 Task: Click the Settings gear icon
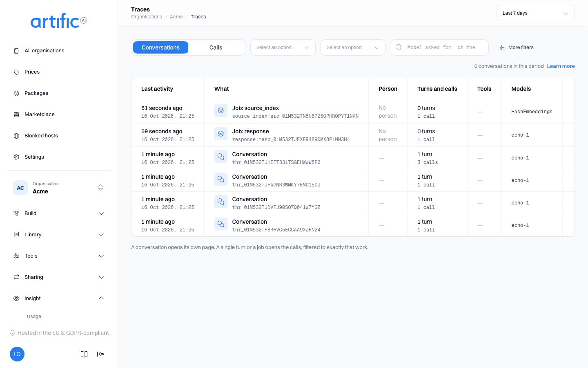pyautogui.click(x=16, y=157)
